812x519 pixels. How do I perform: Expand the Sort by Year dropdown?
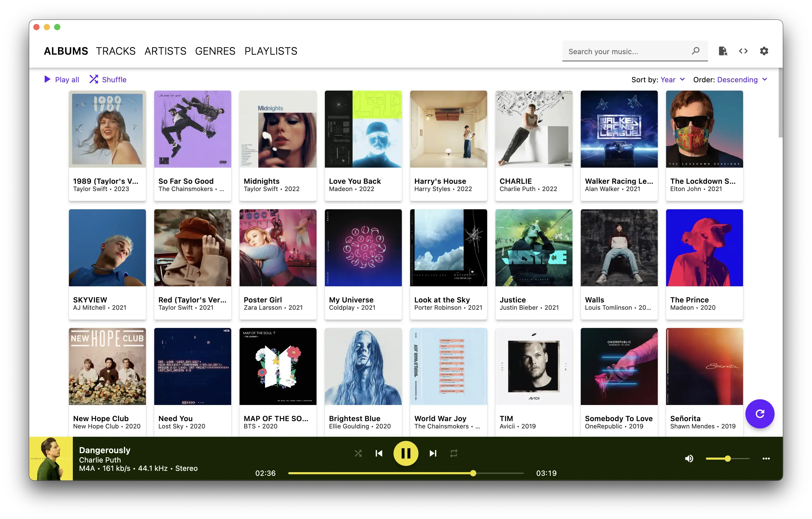672,80
